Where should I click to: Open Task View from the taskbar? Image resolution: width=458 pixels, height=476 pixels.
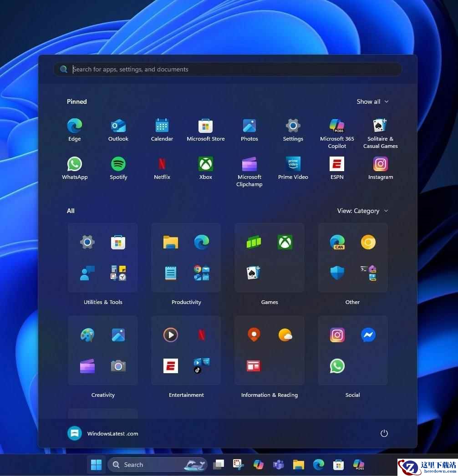pyautogui.click(x=219, y=465)
